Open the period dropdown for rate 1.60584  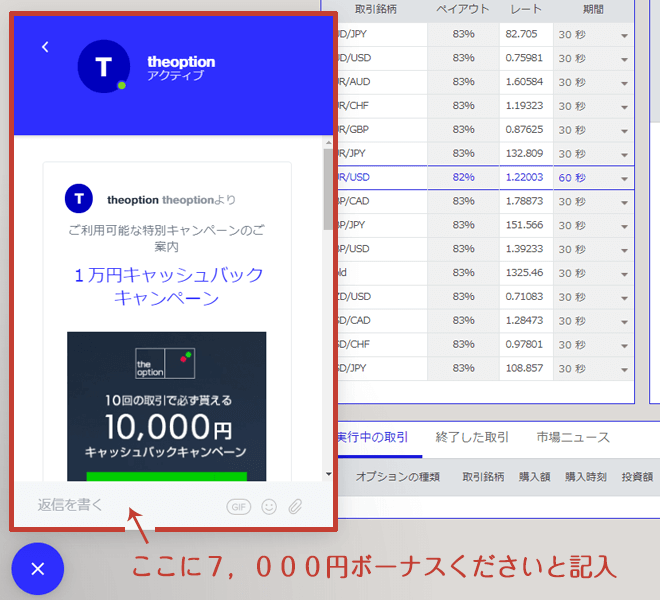pyautogui.click(x=593, y=83)
